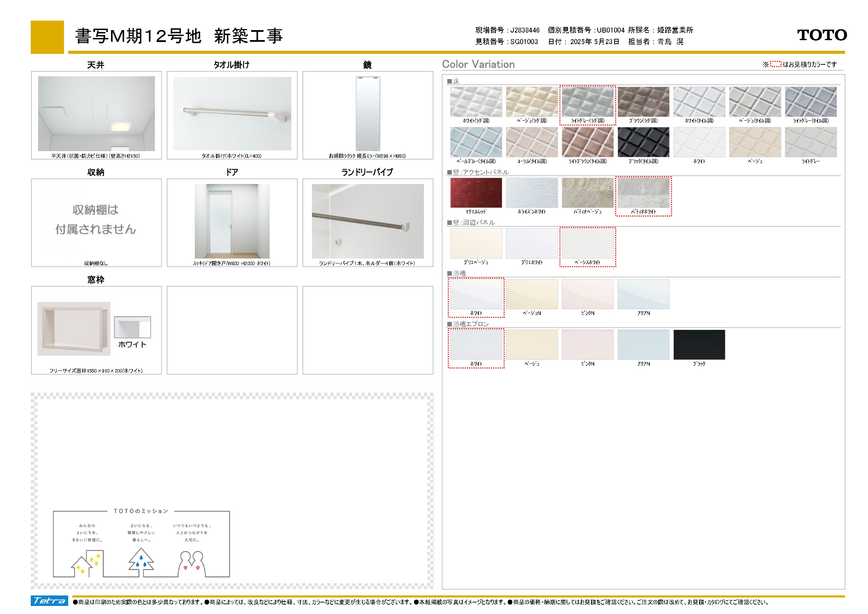
Task: Choose the Pale Blue tile floor swatch
Action: (x=476, y=142)
